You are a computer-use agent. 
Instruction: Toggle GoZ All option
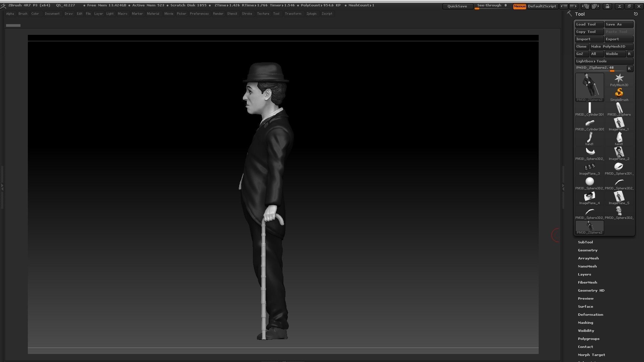pyautogui.click(x=596, y=54)
